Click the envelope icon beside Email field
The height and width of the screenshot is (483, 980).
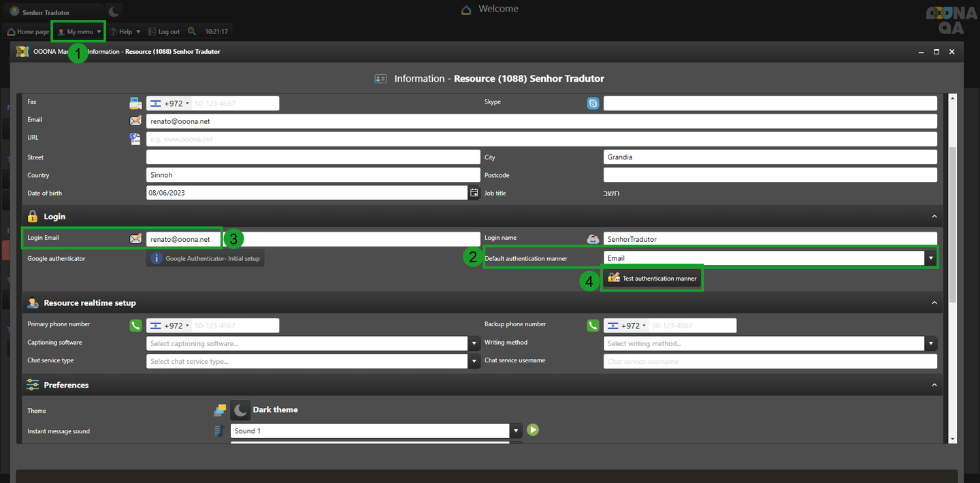pos(136,121)
